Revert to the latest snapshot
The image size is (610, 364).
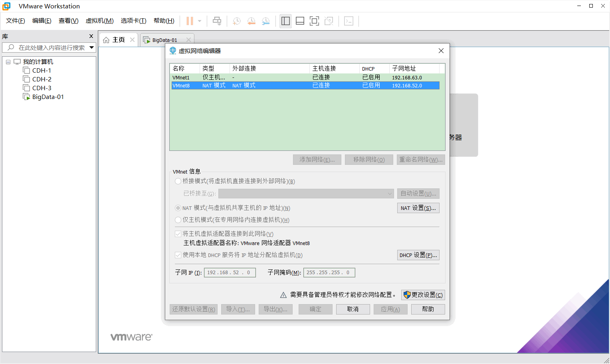(x=251, y=21)
